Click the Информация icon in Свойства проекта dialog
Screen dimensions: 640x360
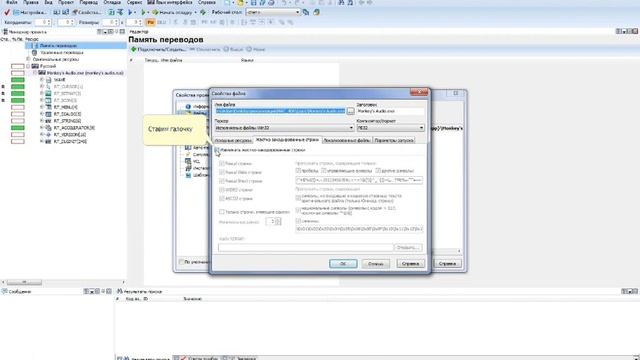[x=188, y=107]
